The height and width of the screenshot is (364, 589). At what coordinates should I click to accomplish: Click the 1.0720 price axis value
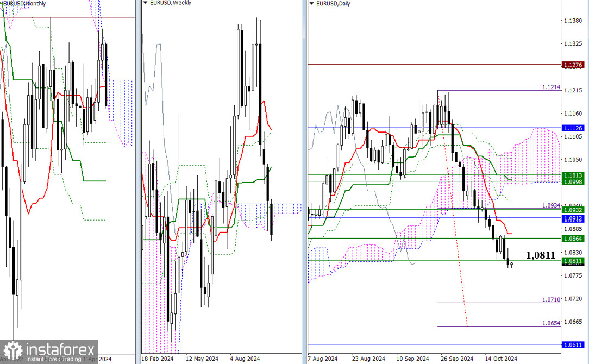[573, 299]
